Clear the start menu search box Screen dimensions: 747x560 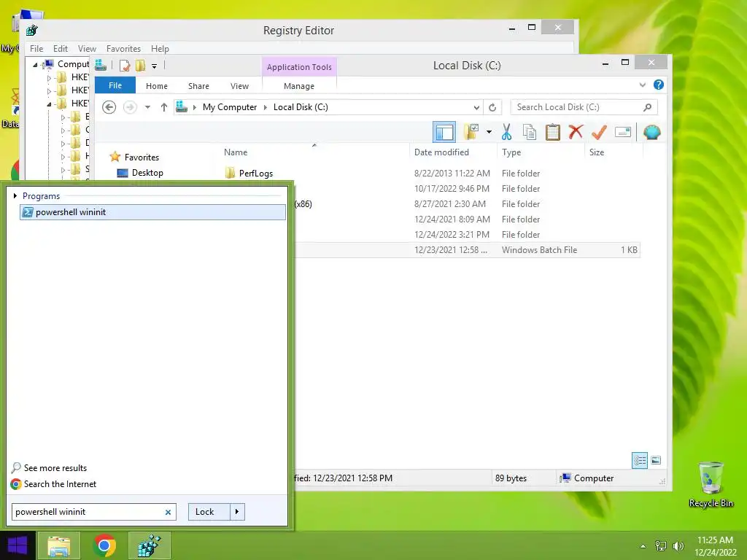coord(168,513)
